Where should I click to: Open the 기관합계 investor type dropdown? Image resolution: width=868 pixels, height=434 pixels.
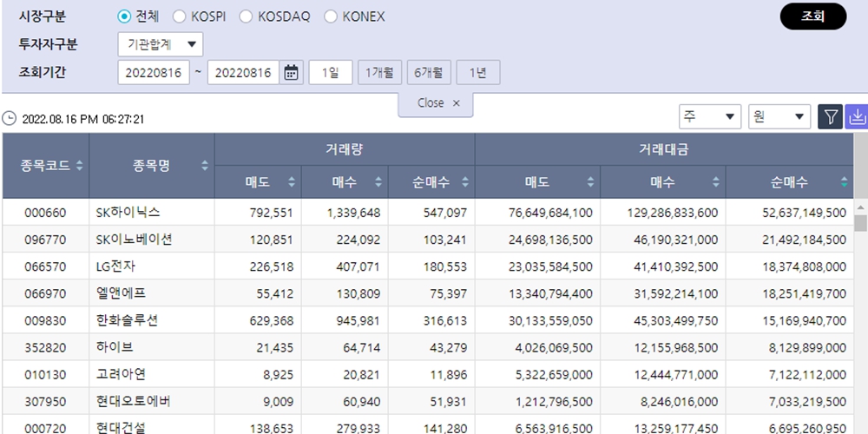160,44
